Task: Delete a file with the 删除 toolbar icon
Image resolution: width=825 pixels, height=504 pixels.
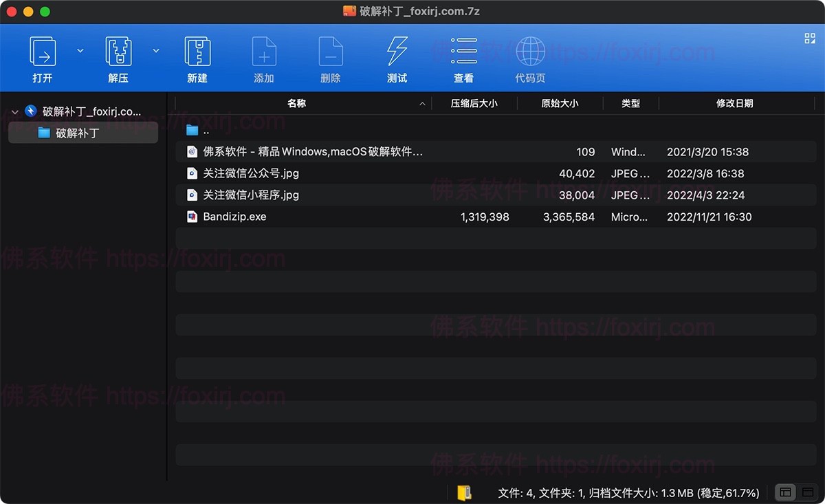Action: click(x=331, y=52)
